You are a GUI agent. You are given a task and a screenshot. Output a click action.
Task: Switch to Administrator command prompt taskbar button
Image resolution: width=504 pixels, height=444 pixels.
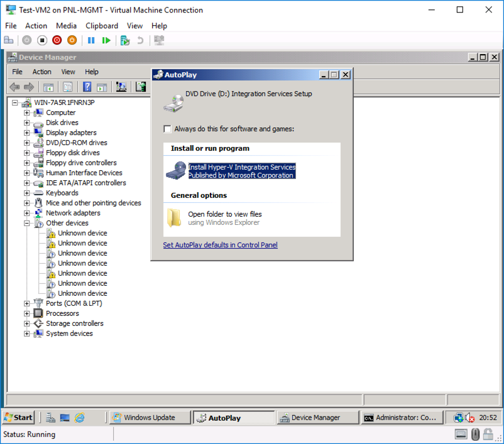[x=402, y=418]
